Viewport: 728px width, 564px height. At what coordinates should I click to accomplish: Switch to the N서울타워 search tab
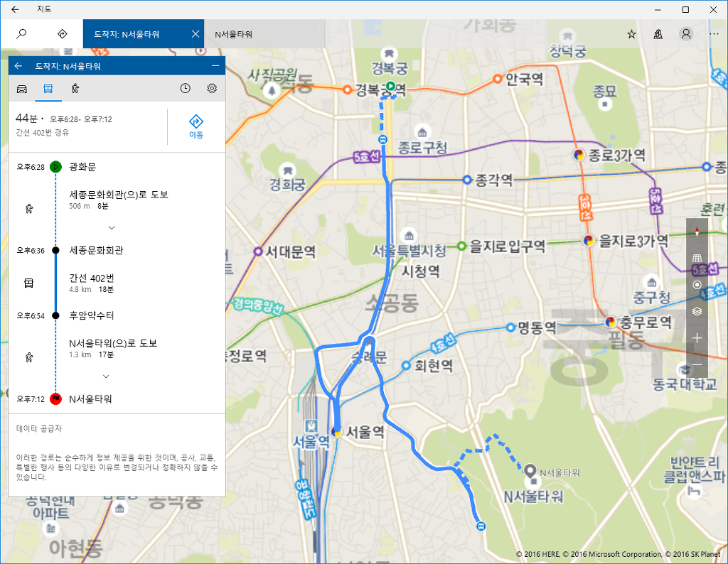(263, 33)
